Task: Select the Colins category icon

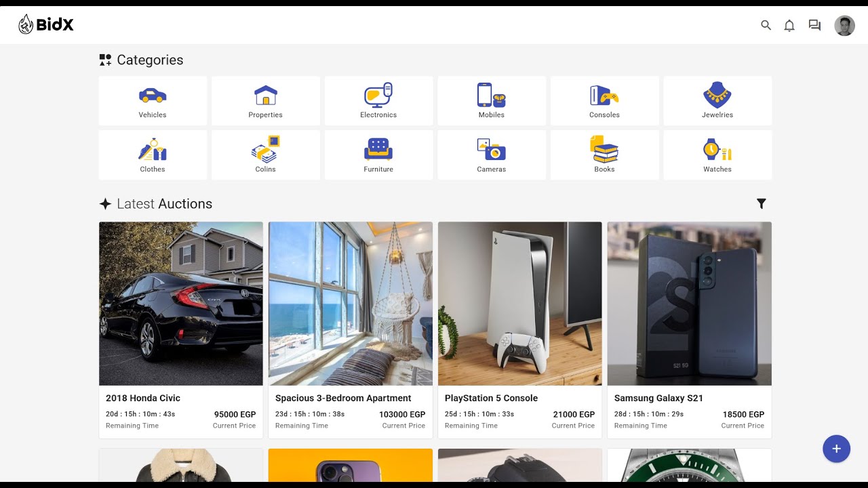Action: [x=266, y=149]
